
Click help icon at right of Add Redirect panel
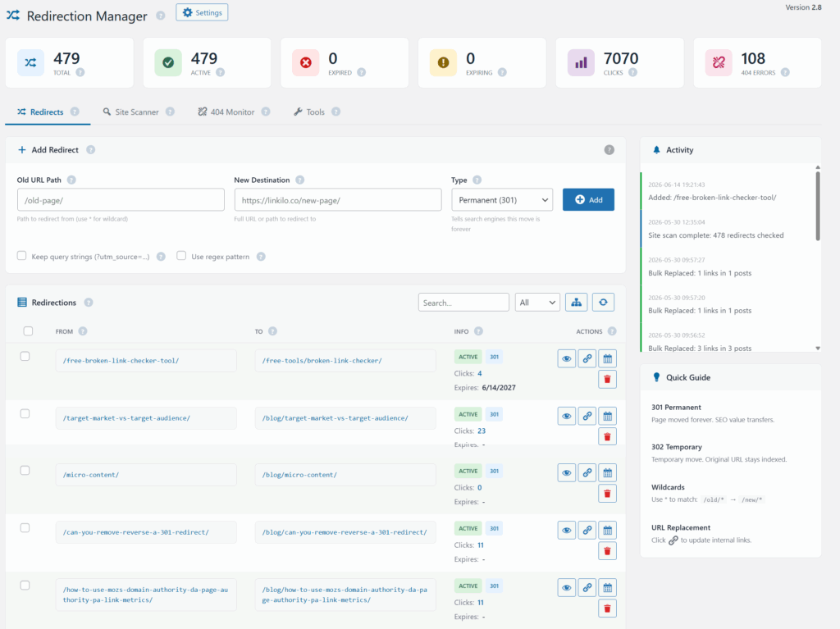(x=609, y=150)
